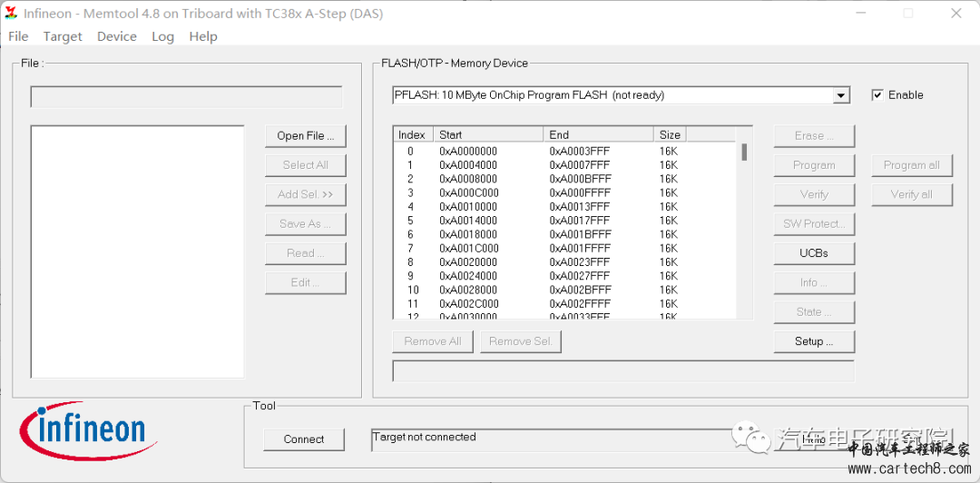Viewport: 980px width, 483px height.
Task: Click the Program all button
Action: point(912,165)
